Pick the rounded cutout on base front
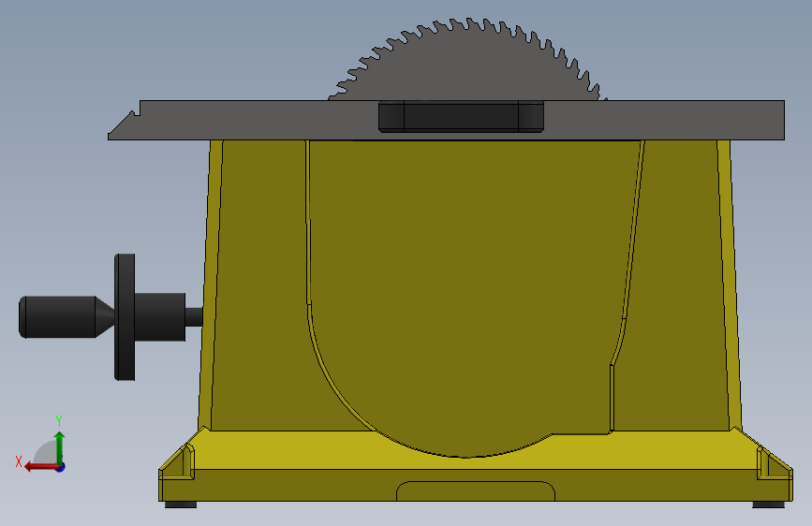 (476, 491)
